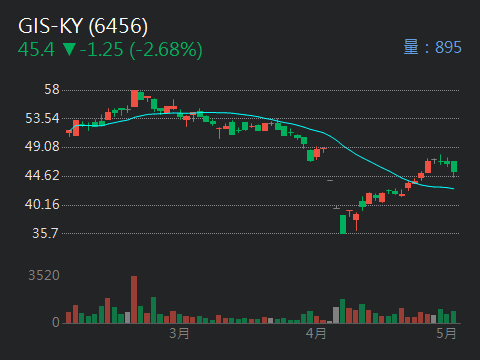
Task: Click the 35.7 price axis label
Action: pos(46,233)
